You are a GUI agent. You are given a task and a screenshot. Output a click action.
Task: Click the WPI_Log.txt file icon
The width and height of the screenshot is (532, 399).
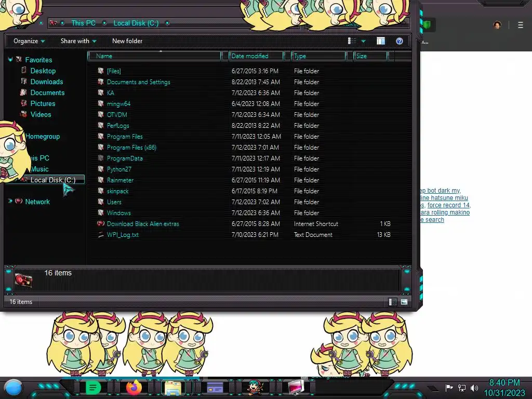coord(101,234)
